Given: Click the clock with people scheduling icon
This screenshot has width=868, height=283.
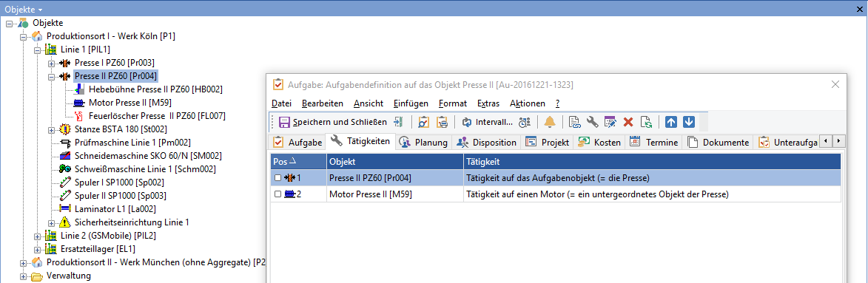Looking at the screenshot, I should click(x=525, y=122).
